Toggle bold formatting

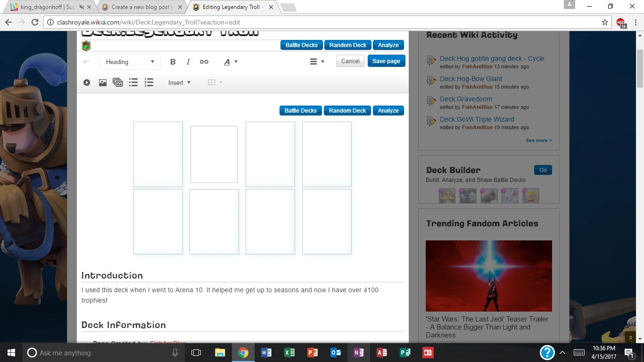173,62
